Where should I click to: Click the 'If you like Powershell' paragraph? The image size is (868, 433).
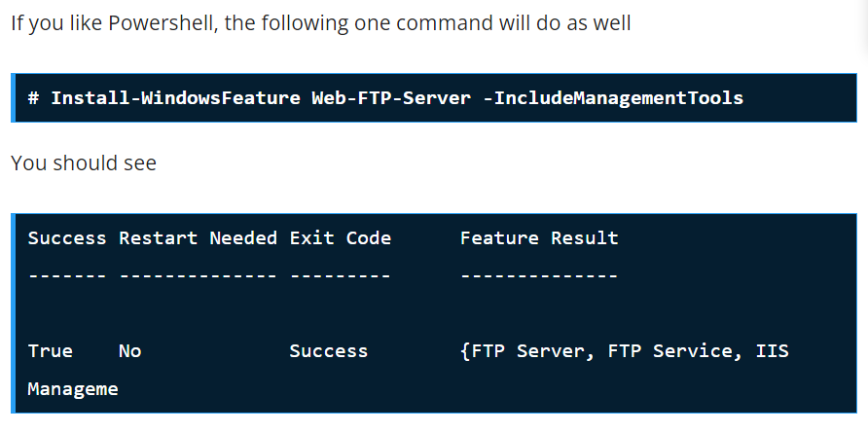(x=320, y=22)
